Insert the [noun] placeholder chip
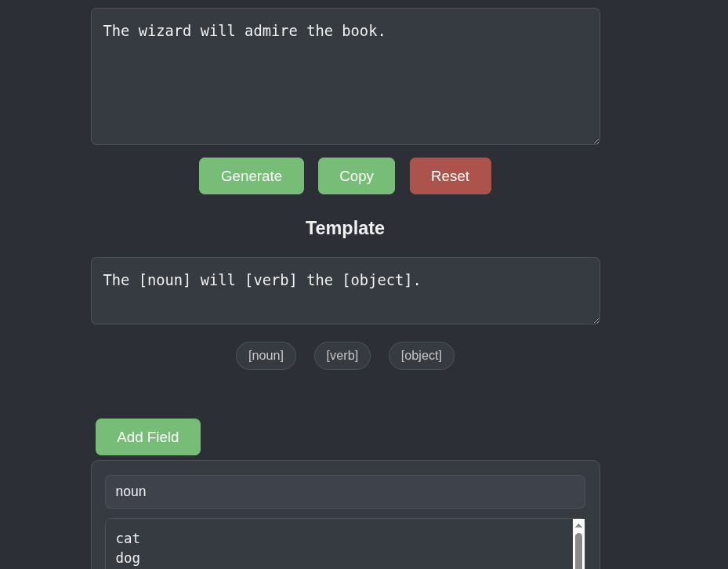Viewport: 728px width, 569px height. tap(266, 356)
